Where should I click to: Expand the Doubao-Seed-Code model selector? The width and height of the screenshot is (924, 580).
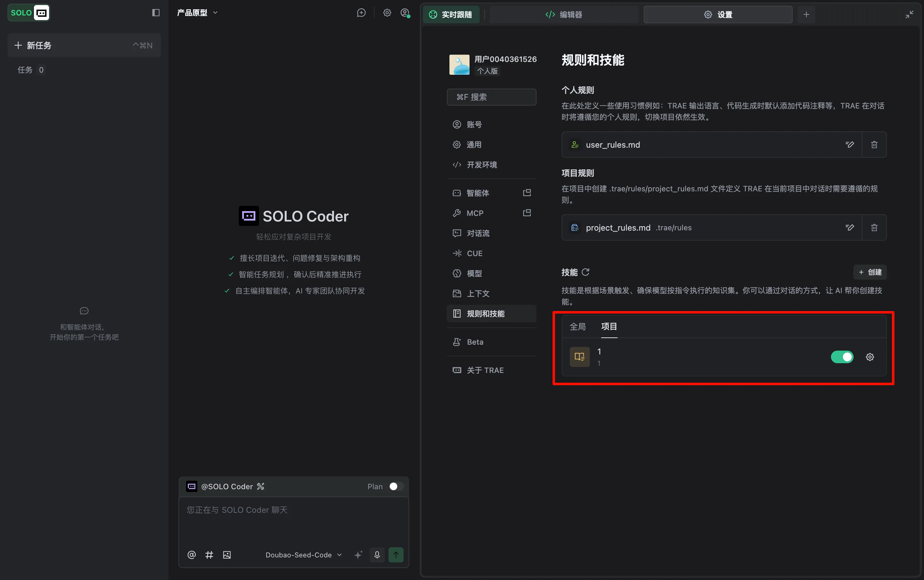tap(303, 555)
